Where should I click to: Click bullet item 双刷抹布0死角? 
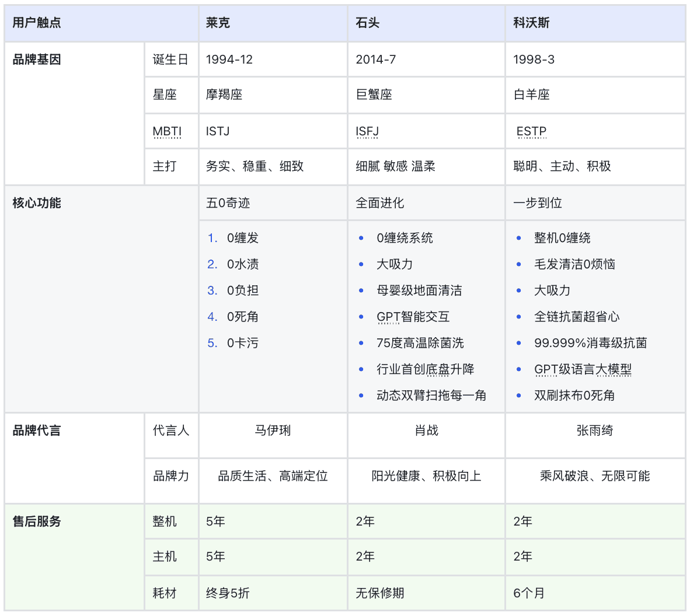[574, 395]
